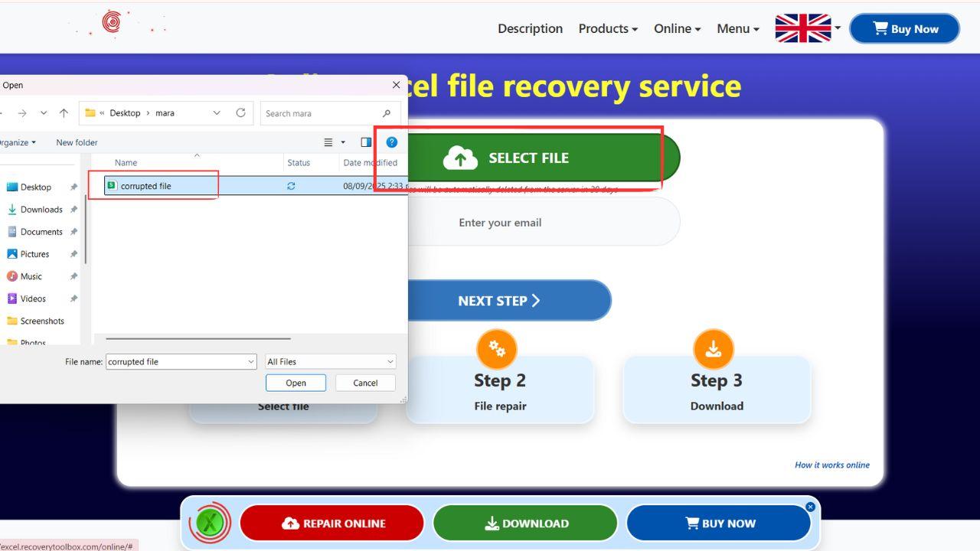Click the Step 3 download icon
The height and width of the screenshot is (551, 980).
714,350
